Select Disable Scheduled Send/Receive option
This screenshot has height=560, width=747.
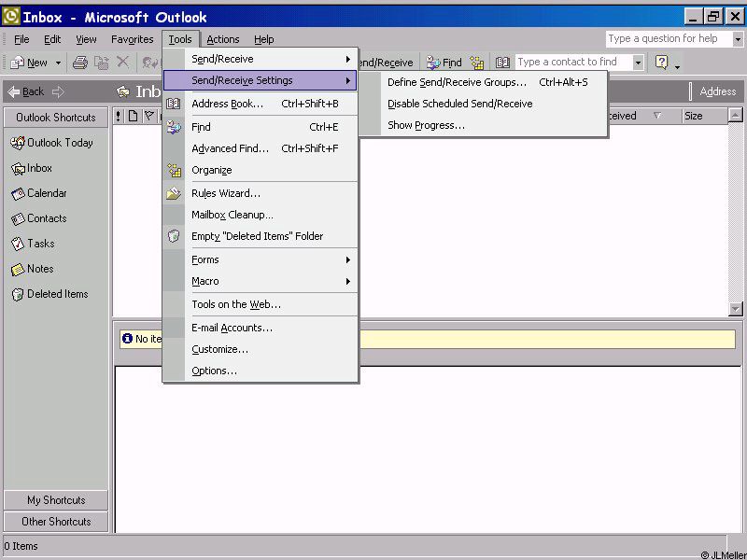point(459,104)
